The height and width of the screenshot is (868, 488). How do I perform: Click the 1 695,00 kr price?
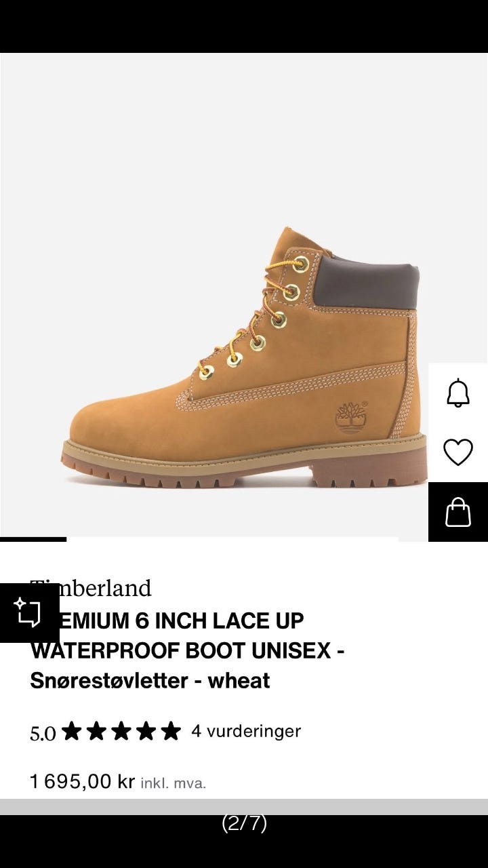point(82,782)
